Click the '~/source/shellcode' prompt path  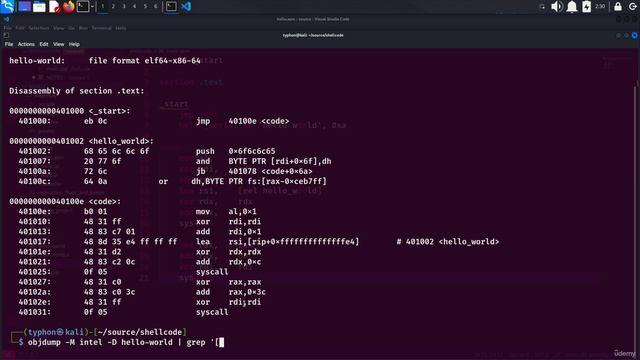point(140,332)
